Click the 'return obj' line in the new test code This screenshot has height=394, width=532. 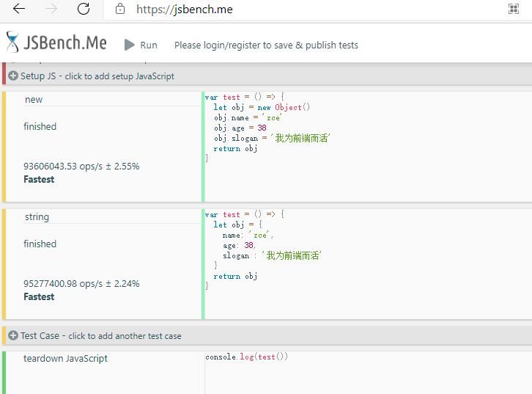(235, 148)
